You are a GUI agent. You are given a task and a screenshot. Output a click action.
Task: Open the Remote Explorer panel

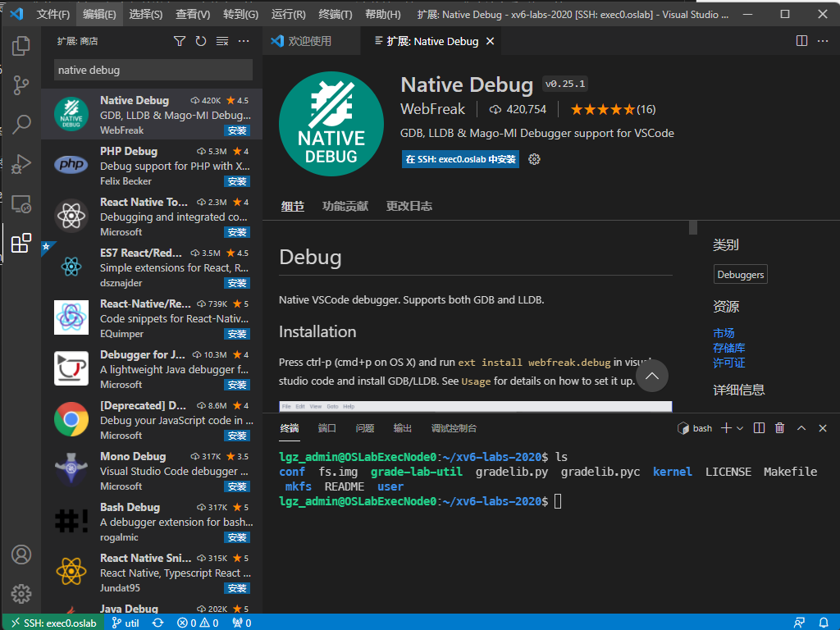pyautogui.click(x=22, y=203)
